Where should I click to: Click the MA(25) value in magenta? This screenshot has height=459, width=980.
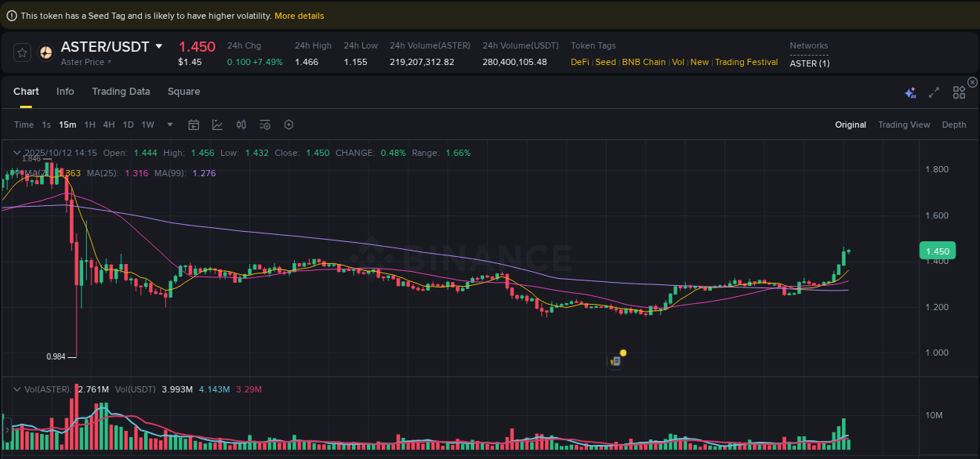pyautogui.click(x=136, y=173)
